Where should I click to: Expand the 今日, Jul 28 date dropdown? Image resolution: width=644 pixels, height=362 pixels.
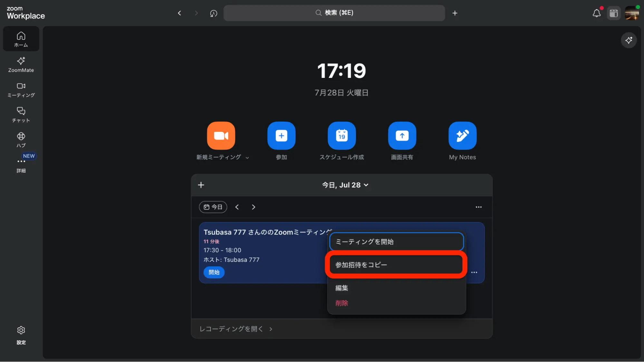click(345, 185)
